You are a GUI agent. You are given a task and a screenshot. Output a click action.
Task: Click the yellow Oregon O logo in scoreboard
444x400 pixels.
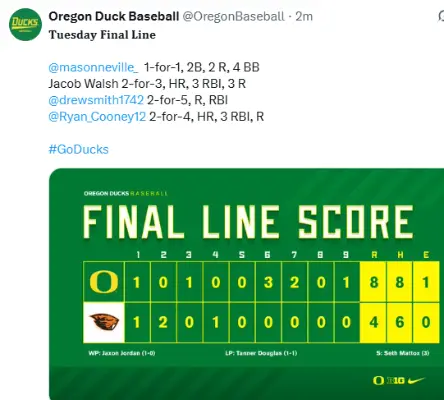tap(104, 282)
